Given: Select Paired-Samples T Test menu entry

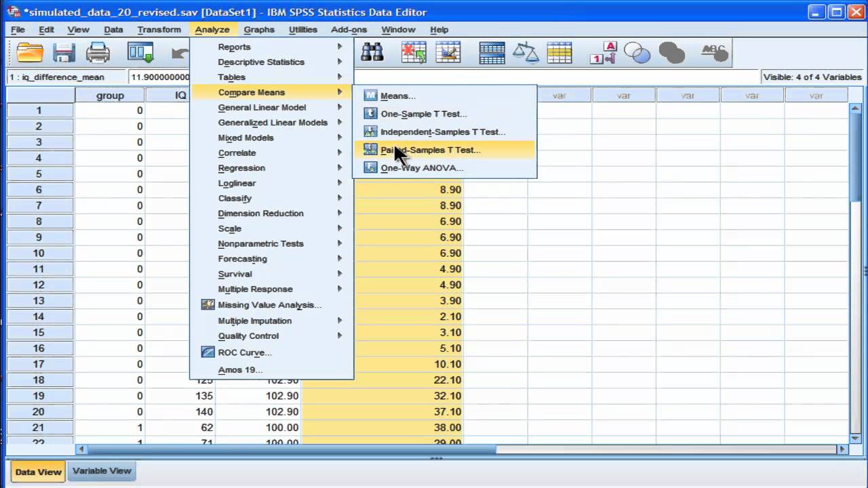Looking at the screenshot, I should pyautogui.click(x=444, y=150).
